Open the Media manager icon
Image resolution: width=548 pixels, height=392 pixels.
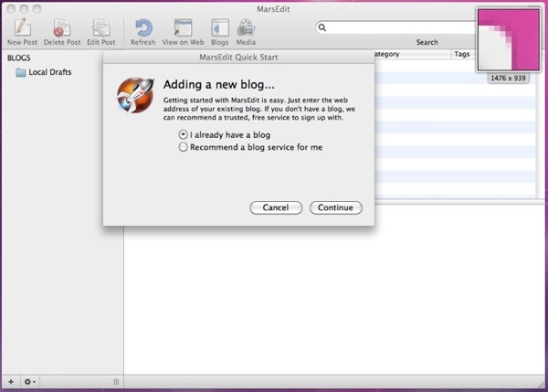[x=246, y=28]
